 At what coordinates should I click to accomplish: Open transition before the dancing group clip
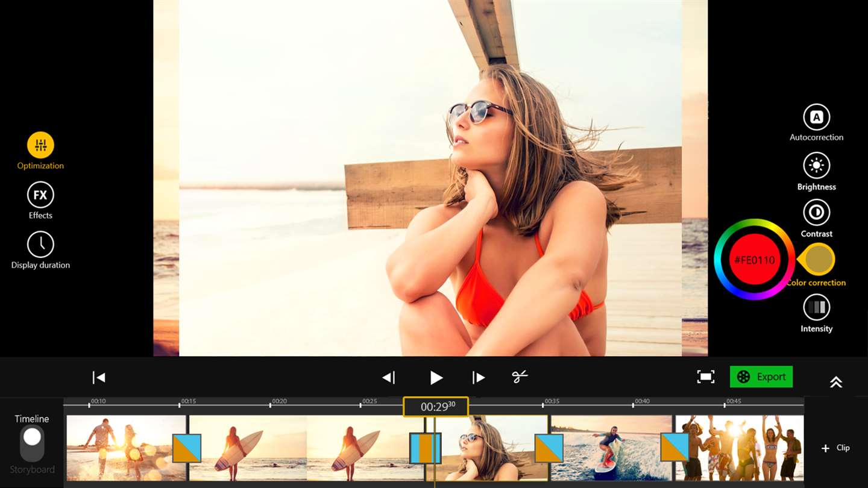[675, 448]
